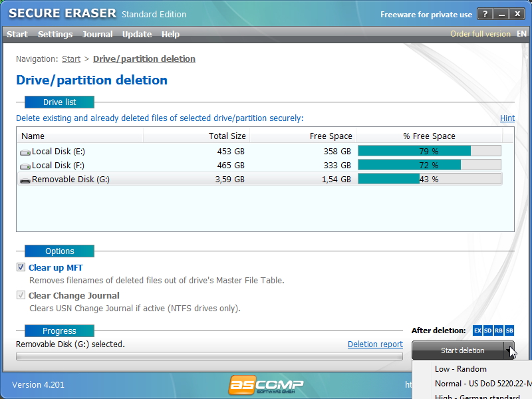
Task: Open the Hint link
Action: pos(507,118)
